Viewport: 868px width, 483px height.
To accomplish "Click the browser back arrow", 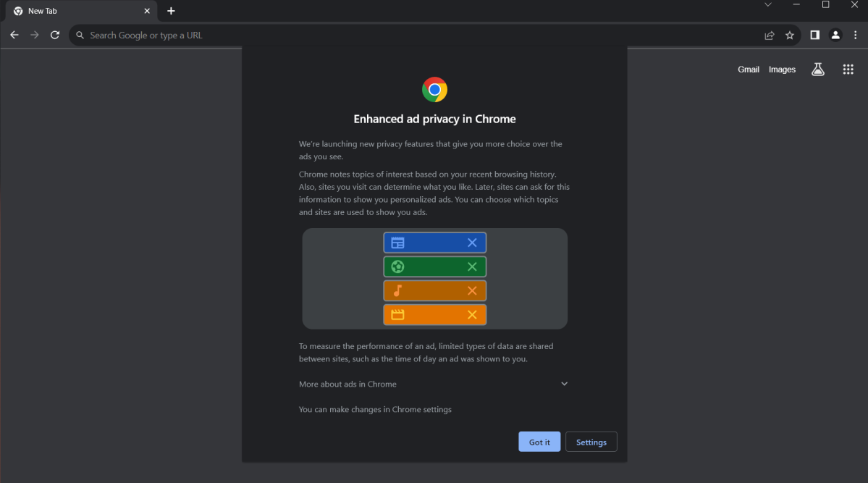I will click(x=14, y=35).
